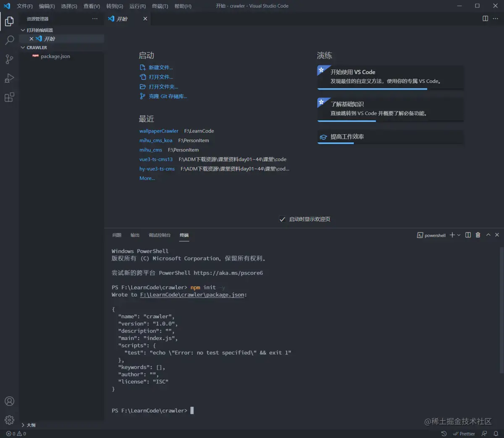Click the VS Code logo in the title bar
Image resolution: width=504 pixels, height=438 pixels.
7,6
